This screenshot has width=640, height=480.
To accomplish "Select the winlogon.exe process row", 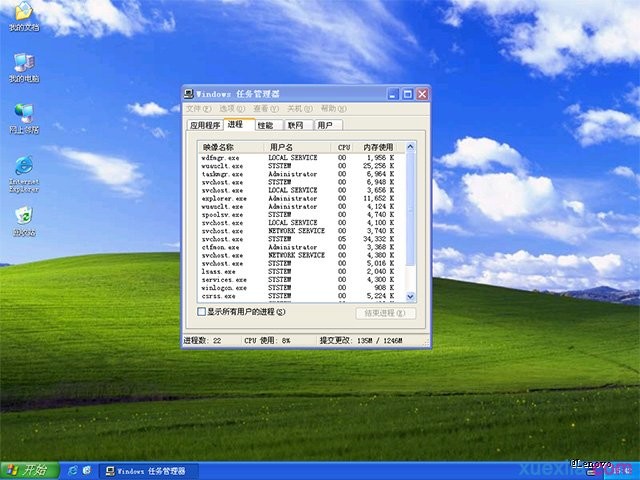I will 301,288.
